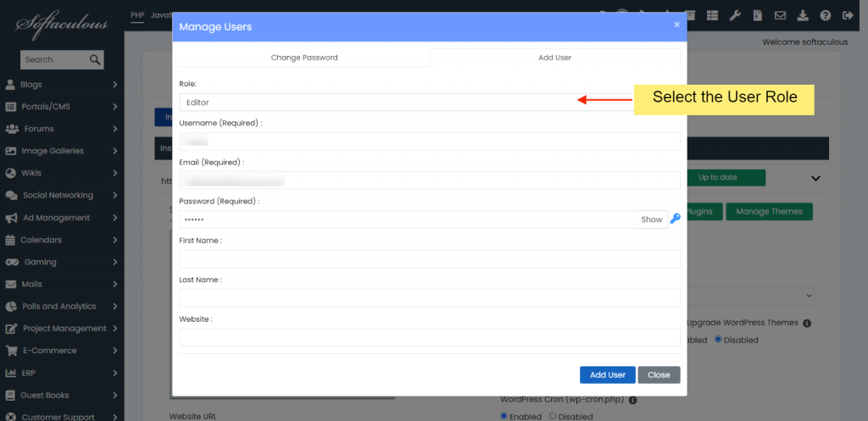Click the Mails envelope icon in sidebar
Screen dimensions: 868x421
point(10,285)
